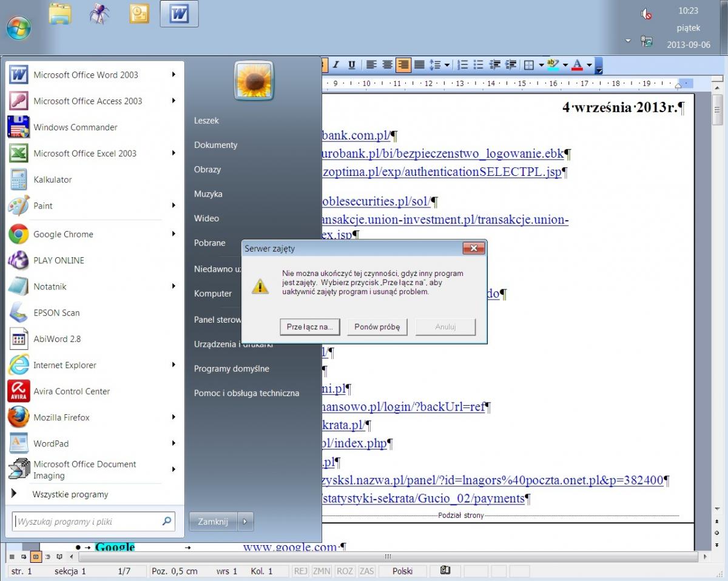Click the warning icon in the dialog
728x581 pixels.
(260, 286)
